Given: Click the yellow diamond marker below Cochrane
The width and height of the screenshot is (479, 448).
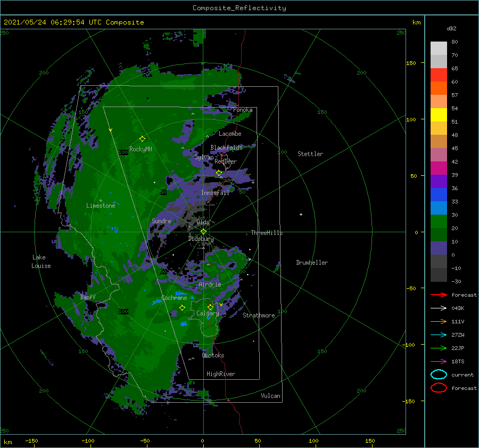Looking at the screenshot, I should pos(182,308).
